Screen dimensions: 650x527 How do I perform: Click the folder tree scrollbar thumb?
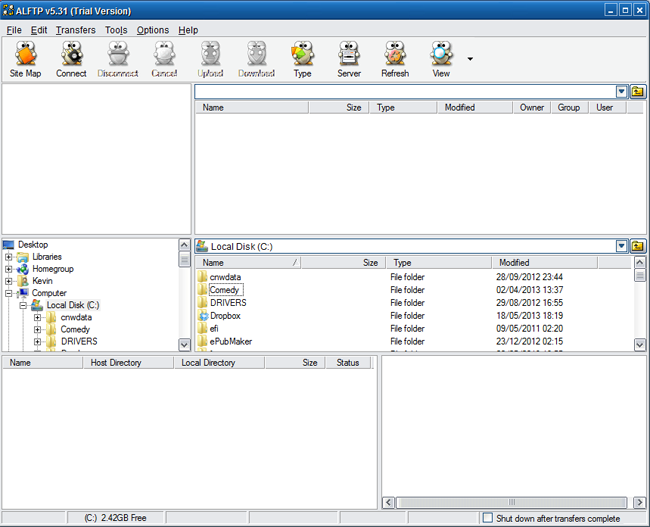tap(184, 259)
